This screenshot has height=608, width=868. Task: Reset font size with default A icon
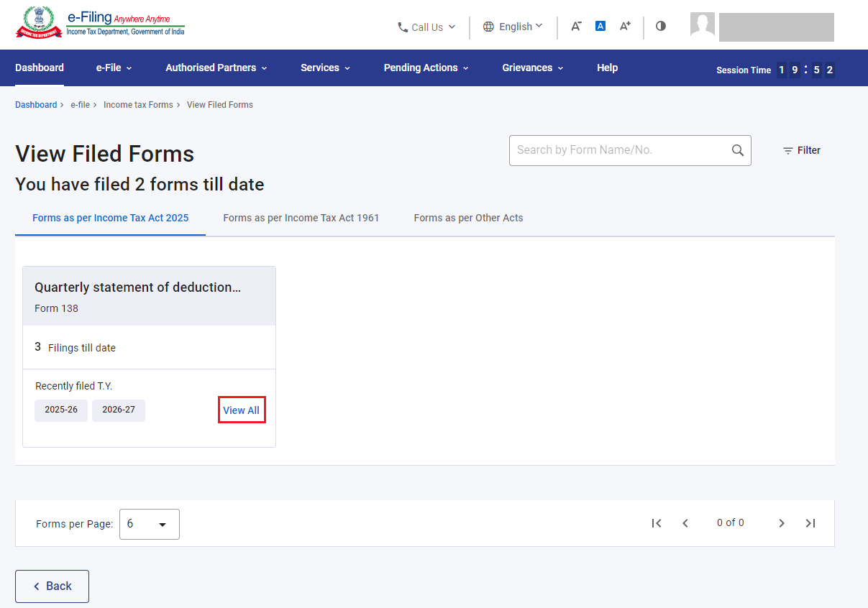pos(600,26)
